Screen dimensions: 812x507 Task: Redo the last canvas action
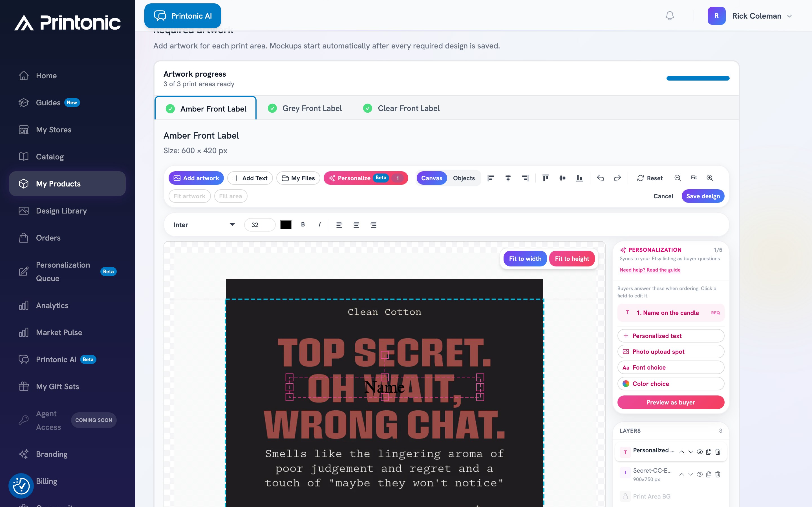(617, 178)
